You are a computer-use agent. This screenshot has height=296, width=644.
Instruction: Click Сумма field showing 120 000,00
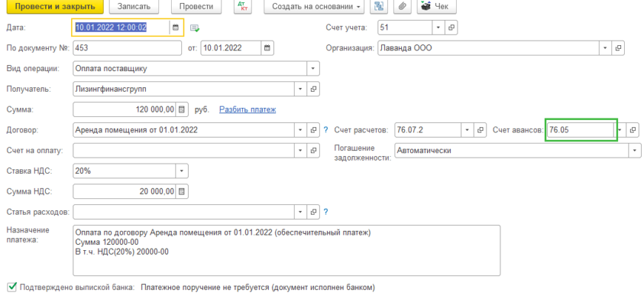[124, 110]
